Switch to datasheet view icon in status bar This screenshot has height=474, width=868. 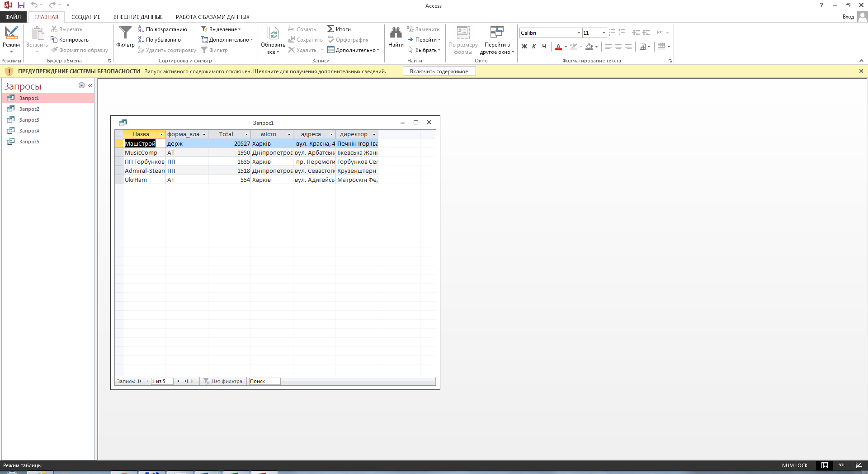[825, 465]
